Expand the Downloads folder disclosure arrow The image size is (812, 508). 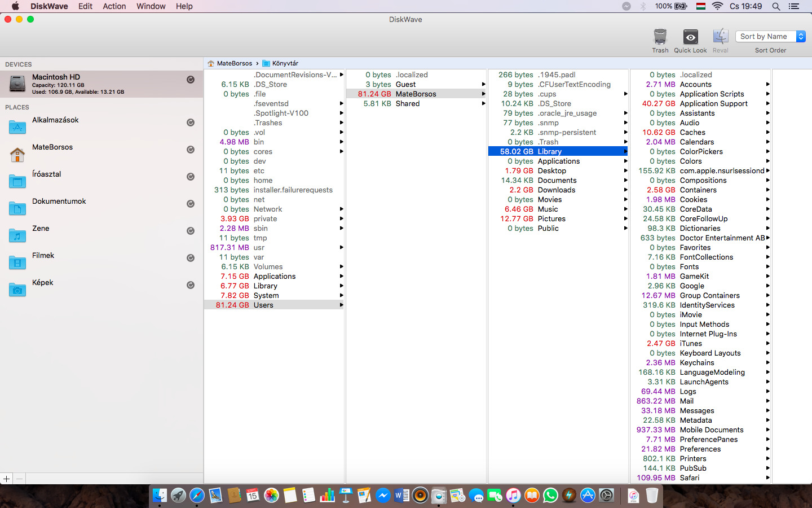tap(625, 190)
